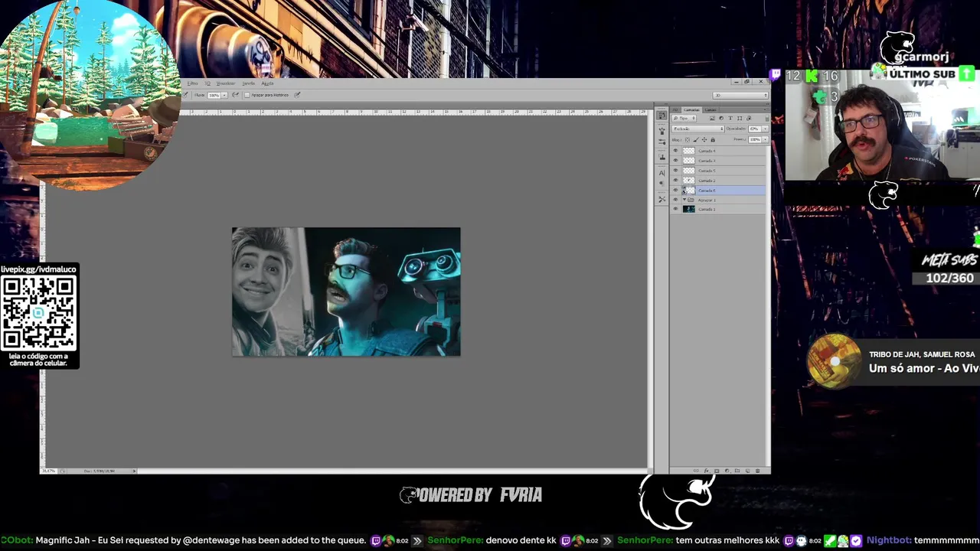Click the link layers icon

click(x=696, y=471)
